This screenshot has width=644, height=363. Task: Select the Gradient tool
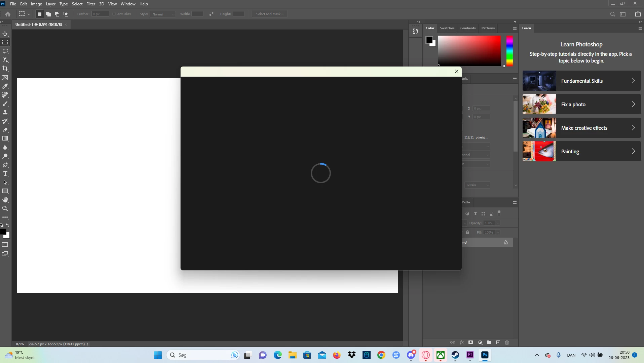pyautogui.click(x=5, y=139)
